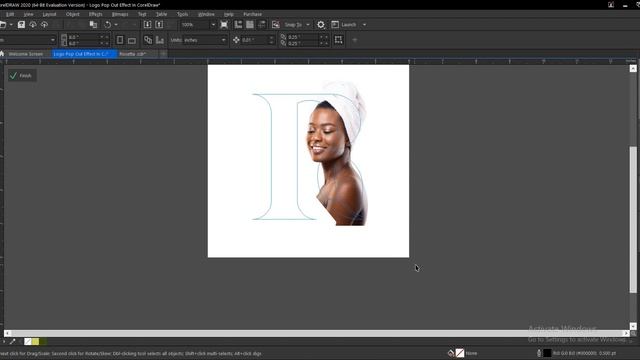Click the fill None swatch in status bar
640x360 pixels.
click(460, 353)
